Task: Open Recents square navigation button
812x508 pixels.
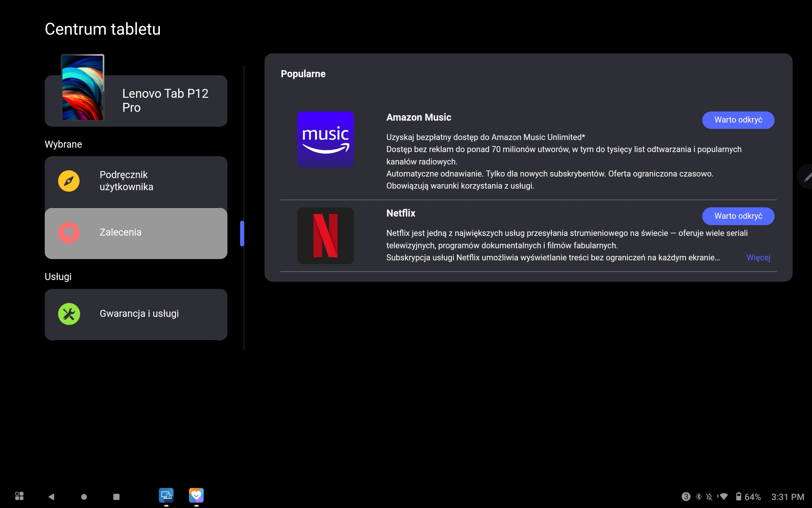Action: click(116, 497)
